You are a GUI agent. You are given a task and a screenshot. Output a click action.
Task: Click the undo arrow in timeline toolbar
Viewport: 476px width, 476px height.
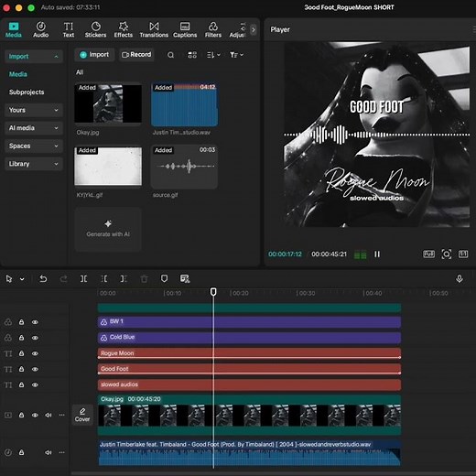pyautogui.click(x=43, y=278)
